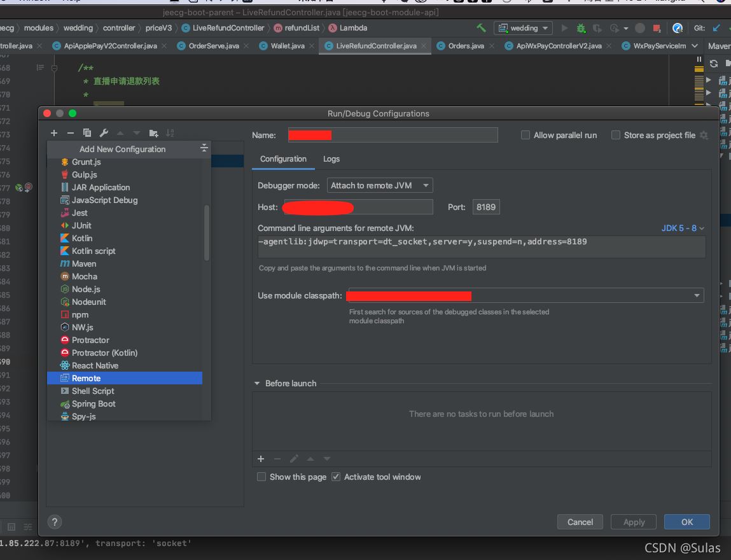The width and height of the screenshot is (731, 560).
Task: Select npm configuration type
Action: coord(125,315)
